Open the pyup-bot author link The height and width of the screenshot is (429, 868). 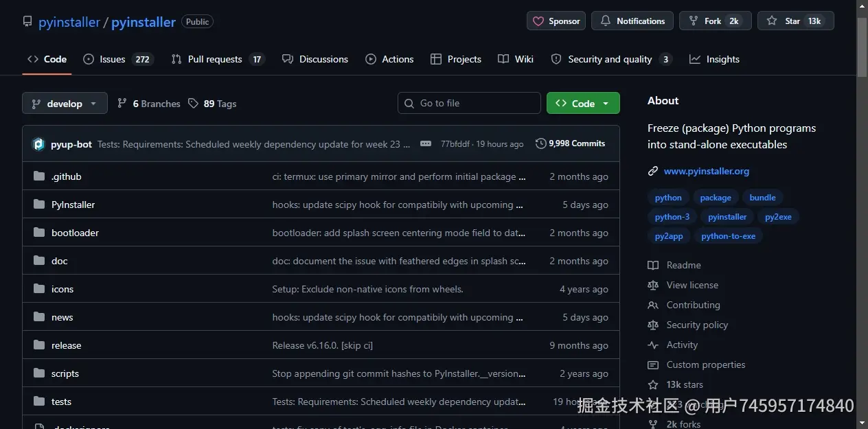(71, 144)
